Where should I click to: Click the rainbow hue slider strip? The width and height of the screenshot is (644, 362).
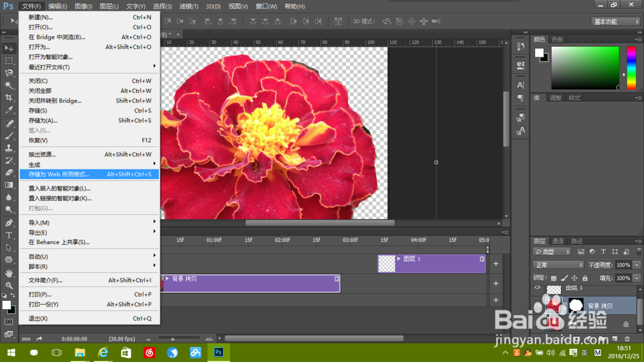tap(631, 68)
